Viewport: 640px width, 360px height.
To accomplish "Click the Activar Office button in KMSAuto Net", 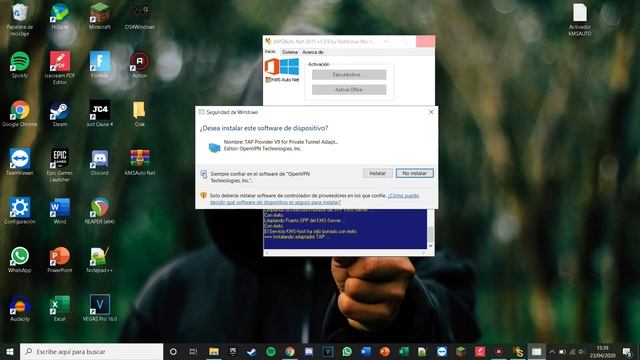I will click(x=349, y=90).
